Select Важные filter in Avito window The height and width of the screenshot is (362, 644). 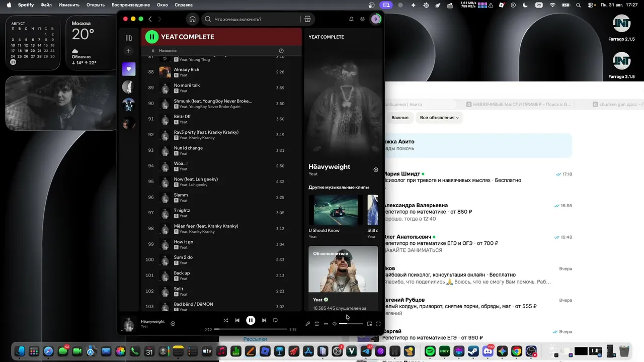coord(400,118)
